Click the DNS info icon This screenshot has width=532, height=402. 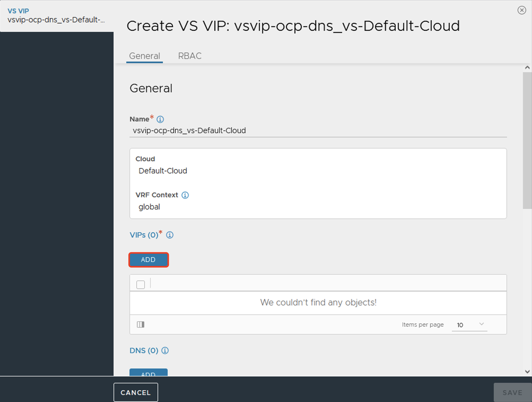point(165,351)
